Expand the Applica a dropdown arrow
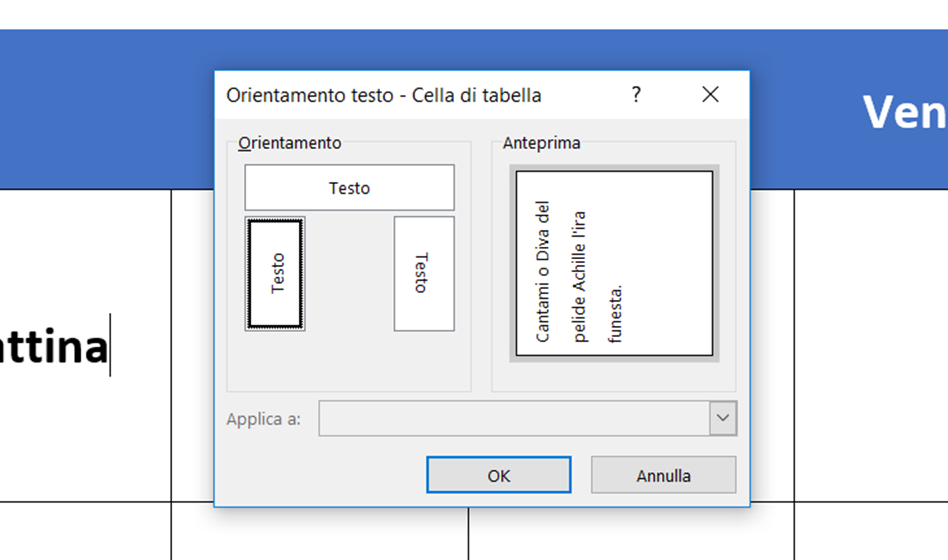Viewport: 948px width, 560px height. [x=723, y=418]
